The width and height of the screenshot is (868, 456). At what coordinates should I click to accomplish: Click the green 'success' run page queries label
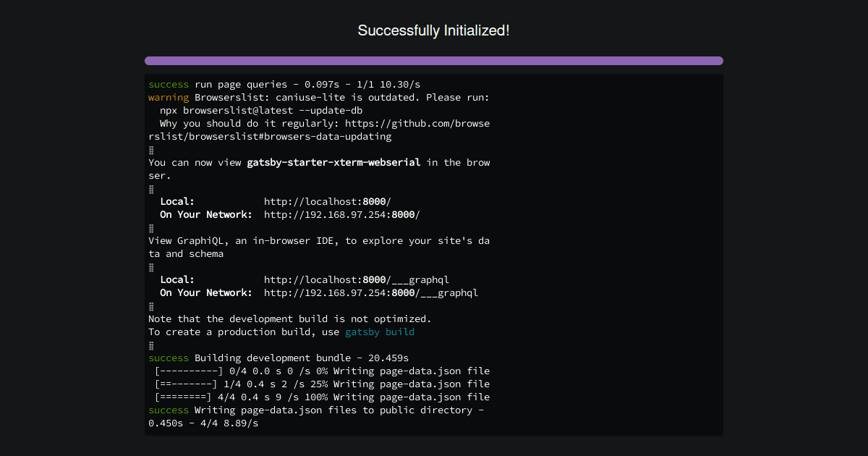click(x=168, y=84)
